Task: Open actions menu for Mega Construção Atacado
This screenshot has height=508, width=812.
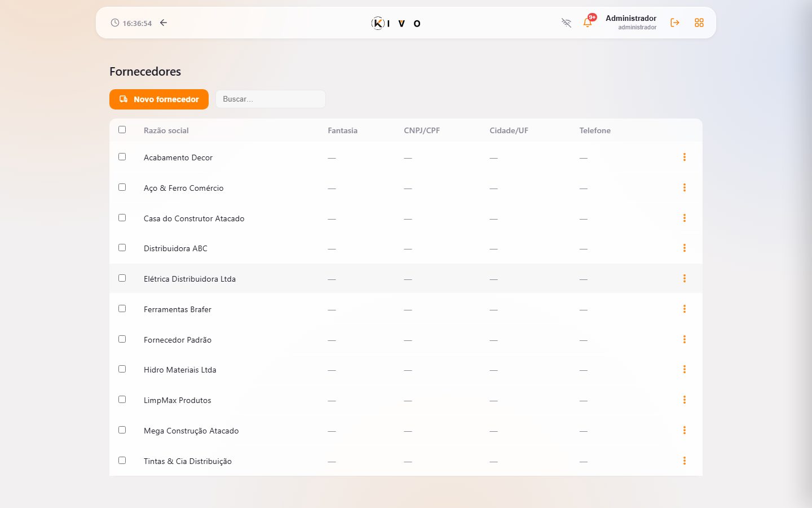Action: 685,430
